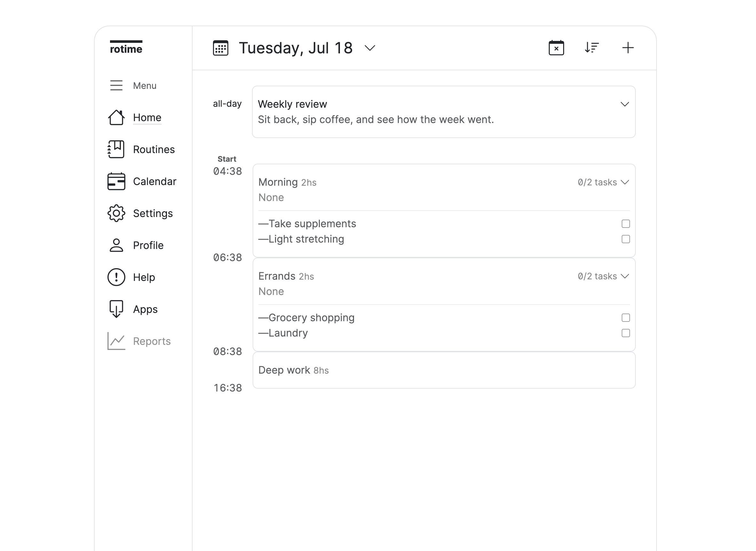Check the Take supplements task
756x551 pixels.
(626, 224)
